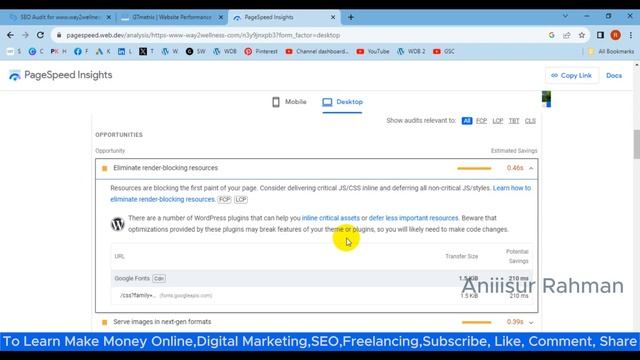Viewport: 640px width, 360px height.
Task: Click the share page icon in the address bar
Action: click(x=567, y=35)
